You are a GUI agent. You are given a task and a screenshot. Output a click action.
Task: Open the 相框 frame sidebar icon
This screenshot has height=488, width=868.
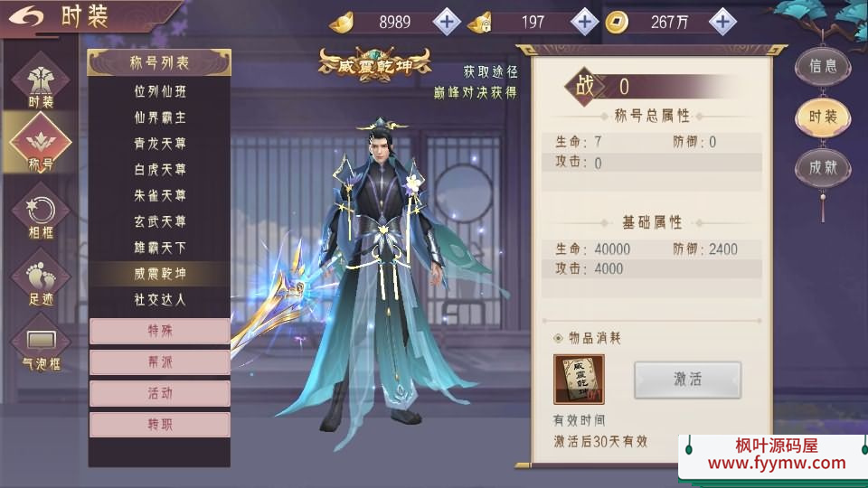[x=41, y=216]
